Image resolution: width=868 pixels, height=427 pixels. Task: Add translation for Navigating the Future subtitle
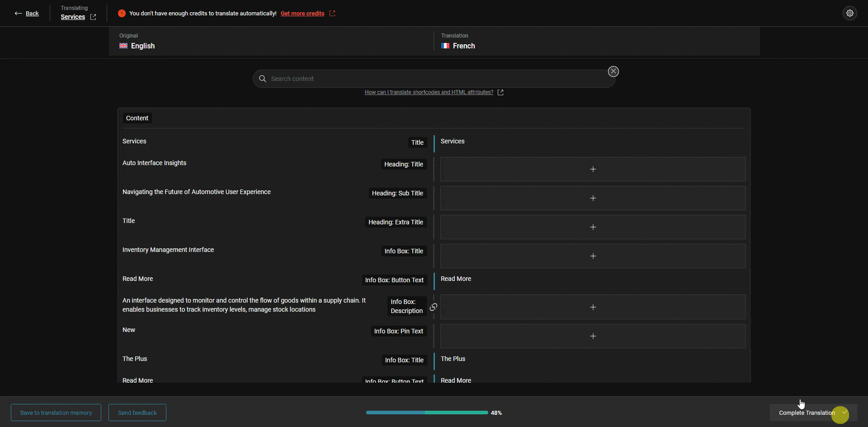tap(593, 198)
